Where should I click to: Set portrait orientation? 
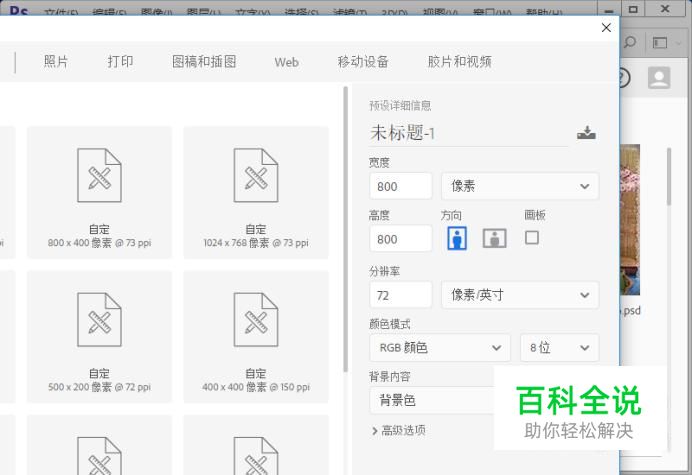tap(457, 238)
